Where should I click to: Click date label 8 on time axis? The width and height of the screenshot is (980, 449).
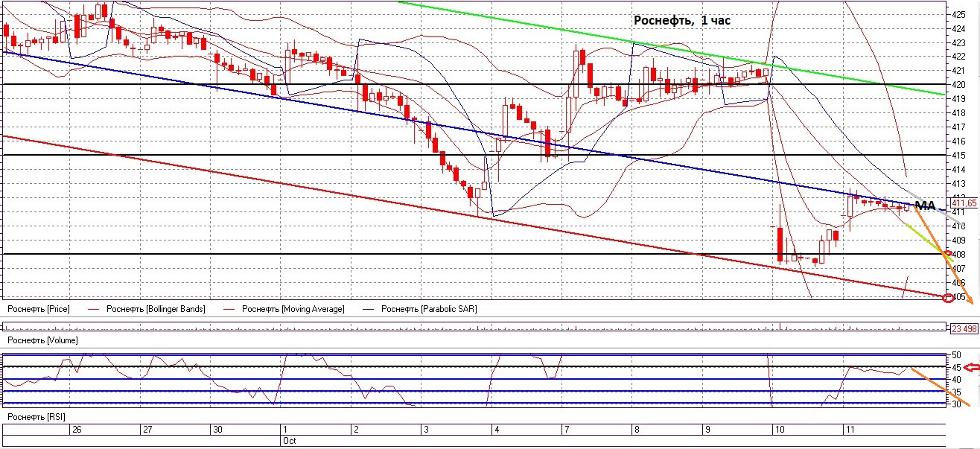tap(636, 430)
